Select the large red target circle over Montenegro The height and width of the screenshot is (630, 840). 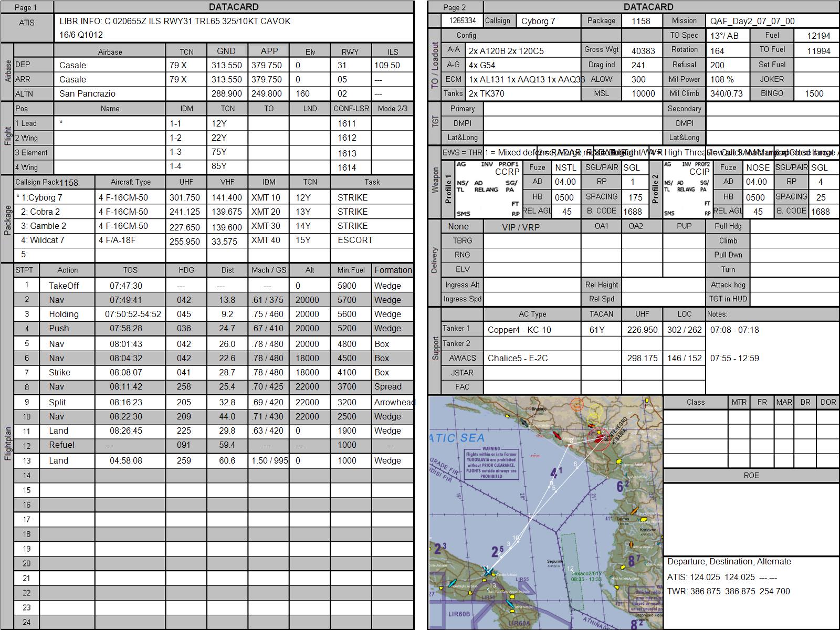pyautogui.click(x=598, y=439)
